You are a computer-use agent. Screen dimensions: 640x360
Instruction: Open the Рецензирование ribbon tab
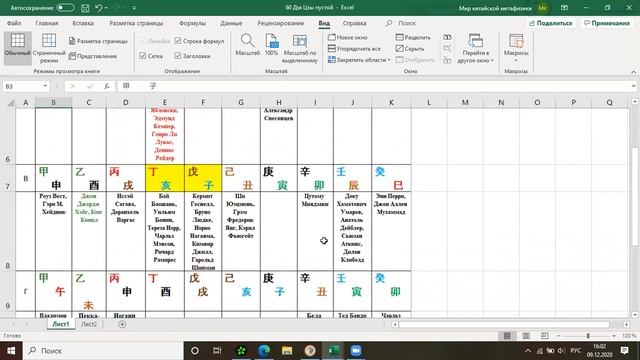click(x=280, y=23)
